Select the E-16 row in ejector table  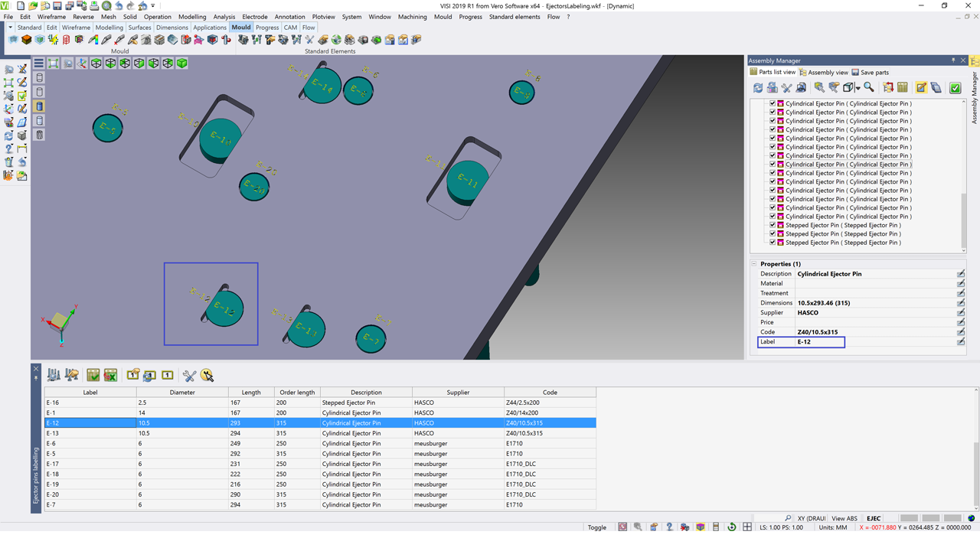[320, 403]
